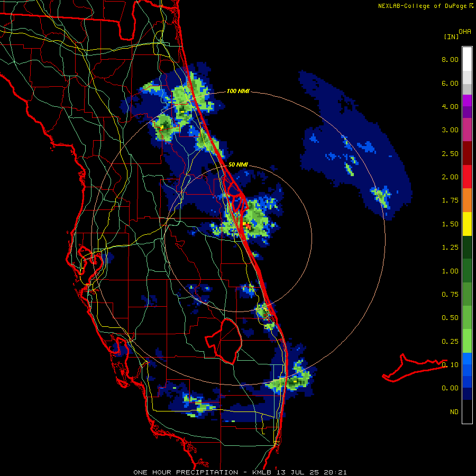Click the Grand Bahama island outline
The width and height of the screenshot is (476, 476).
(x=414, y=368)
